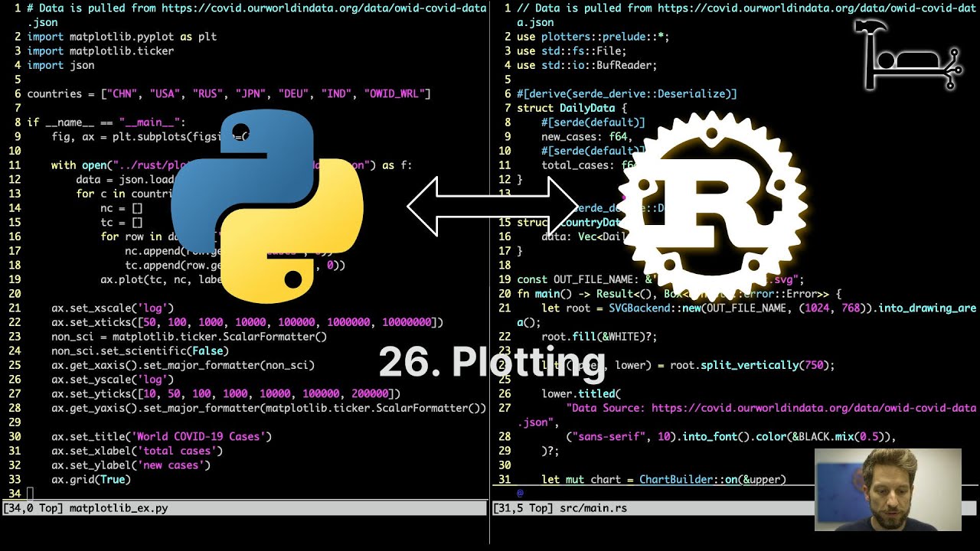Click the 'if __name__ == "__main__":' line
The height and width of the screenshot is (551, 980).
(106, 122)
